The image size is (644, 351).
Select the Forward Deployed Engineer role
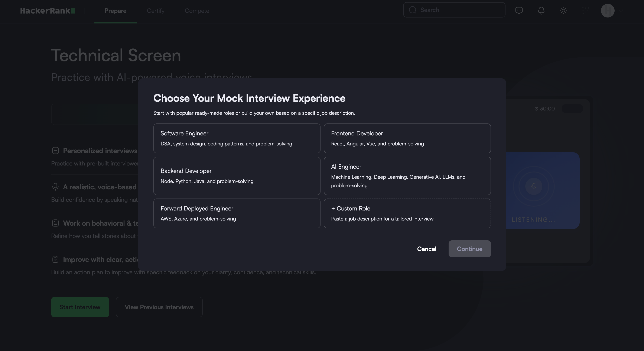237,213
